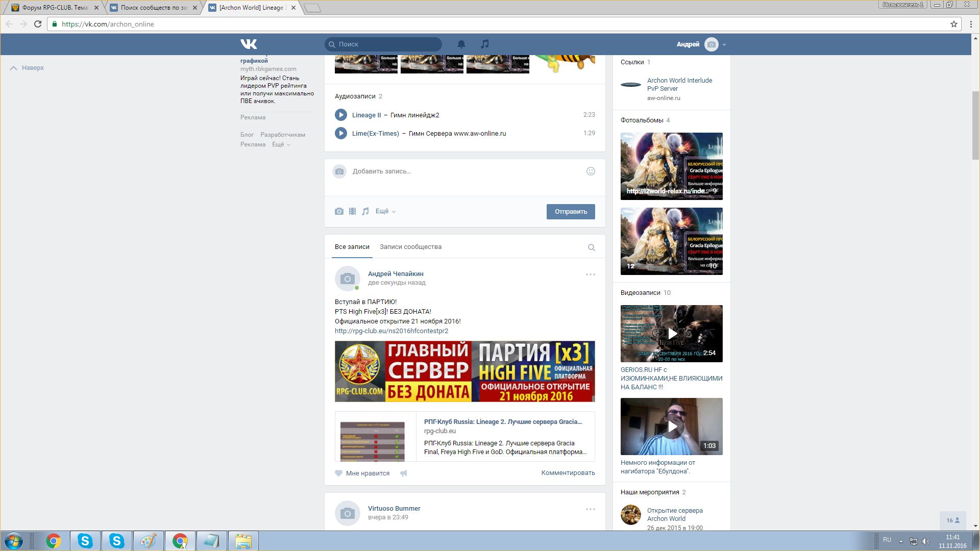Switch to Записи сообщества tab
Screen dimensions: 980x551
click(410, 247)
